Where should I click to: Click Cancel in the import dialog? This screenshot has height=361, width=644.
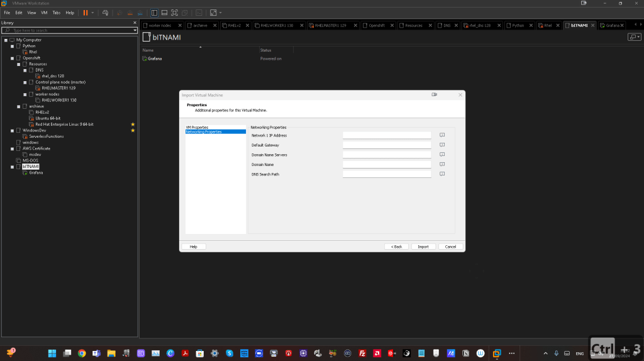tap(450, 247)
